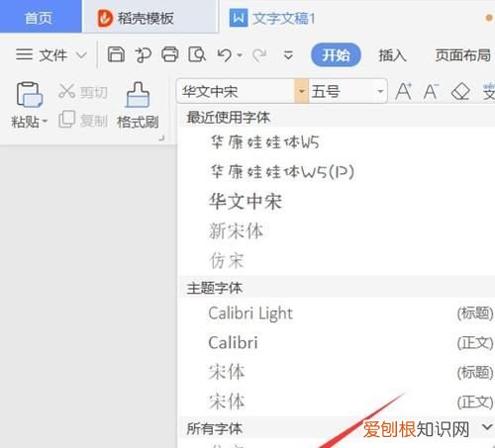Click the 粘贴 paste icon

point(30,95)
